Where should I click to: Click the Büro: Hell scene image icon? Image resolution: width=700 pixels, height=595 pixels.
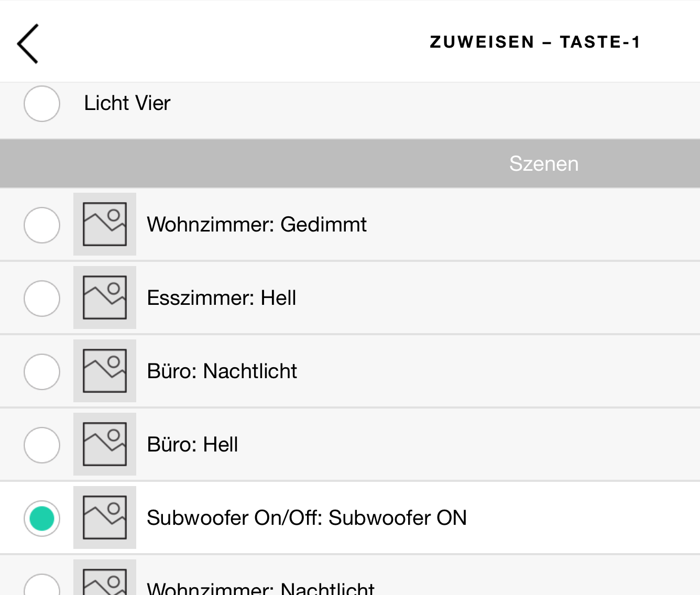click(x=105, y=444)
